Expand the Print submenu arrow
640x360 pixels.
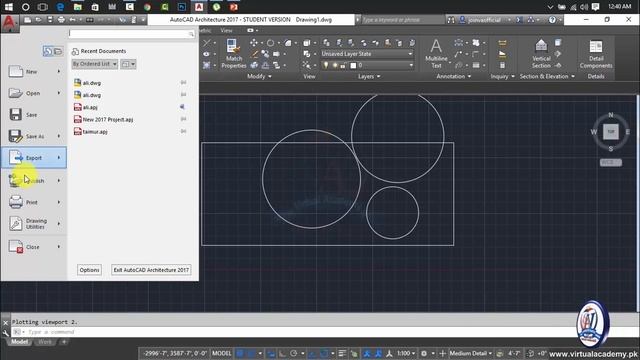pyautogui.click(x=59, y=202)
